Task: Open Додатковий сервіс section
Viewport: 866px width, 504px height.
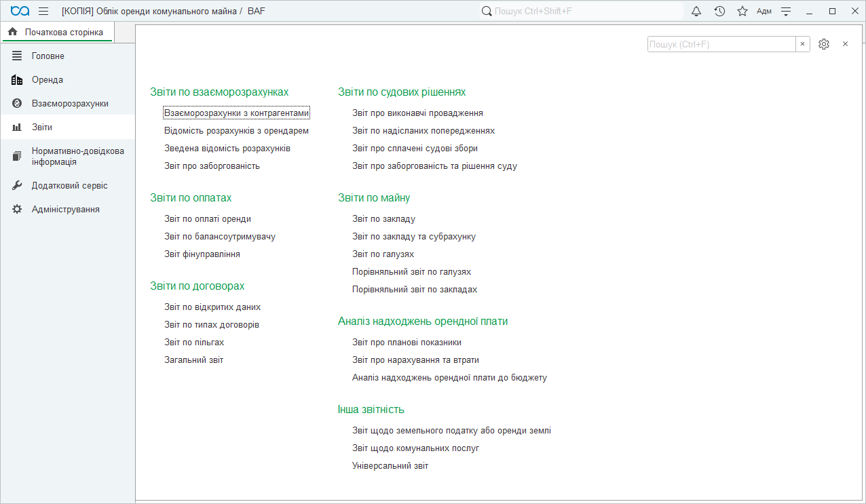Action: click(69, 186)
